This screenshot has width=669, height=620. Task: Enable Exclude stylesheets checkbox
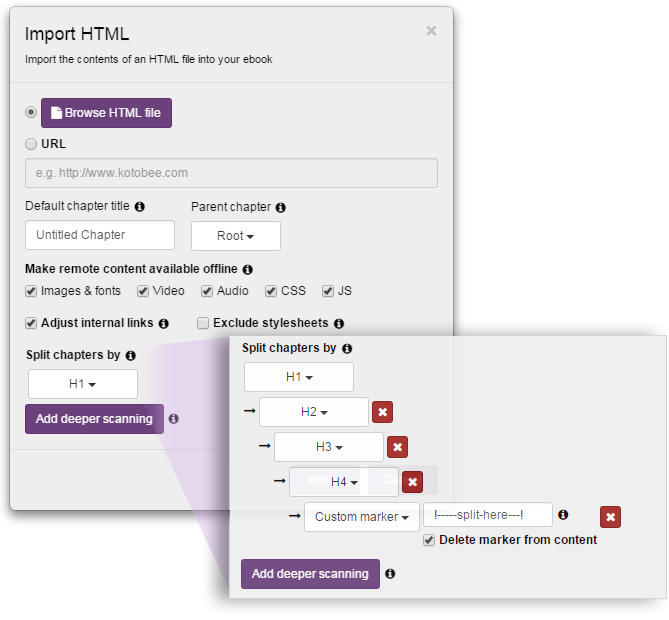203,323
